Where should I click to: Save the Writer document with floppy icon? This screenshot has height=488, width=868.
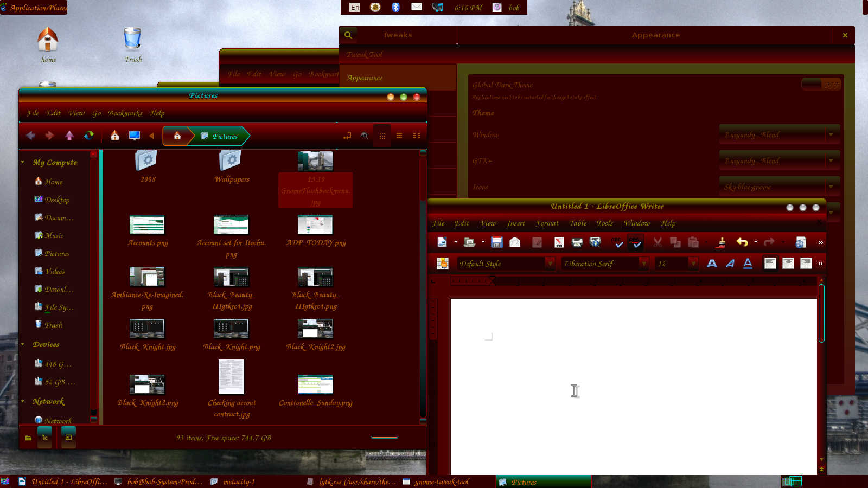(x=496, y=242)
